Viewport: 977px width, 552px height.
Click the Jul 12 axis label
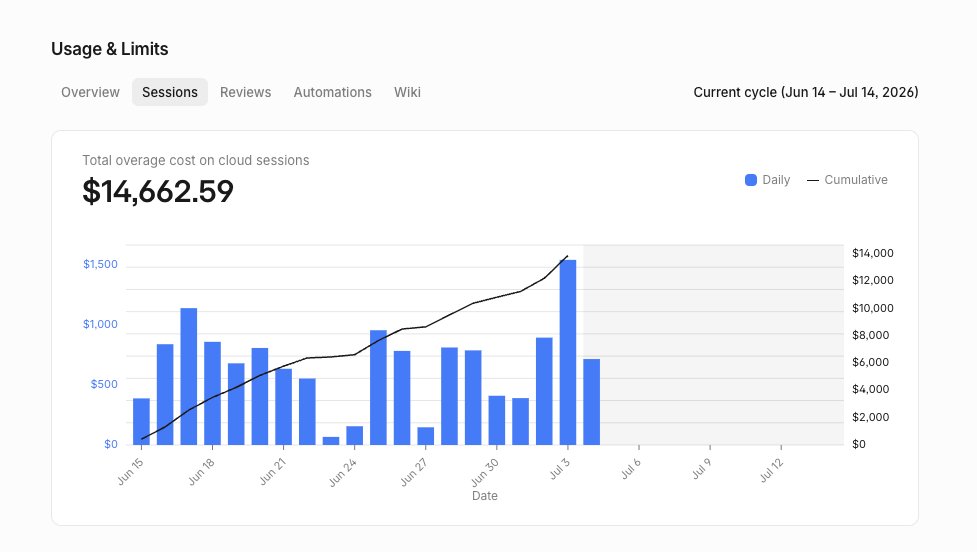pyautogui.click(x=771, y=470)
